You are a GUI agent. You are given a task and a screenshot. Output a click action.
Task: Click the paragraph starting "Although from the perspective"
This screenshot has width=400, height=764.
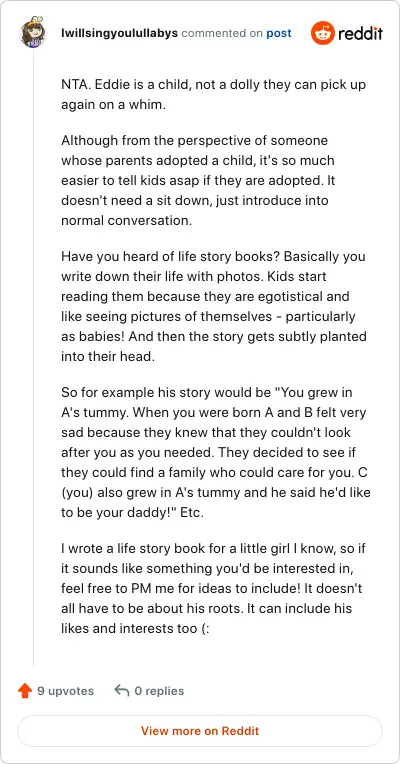coord(198,180)
